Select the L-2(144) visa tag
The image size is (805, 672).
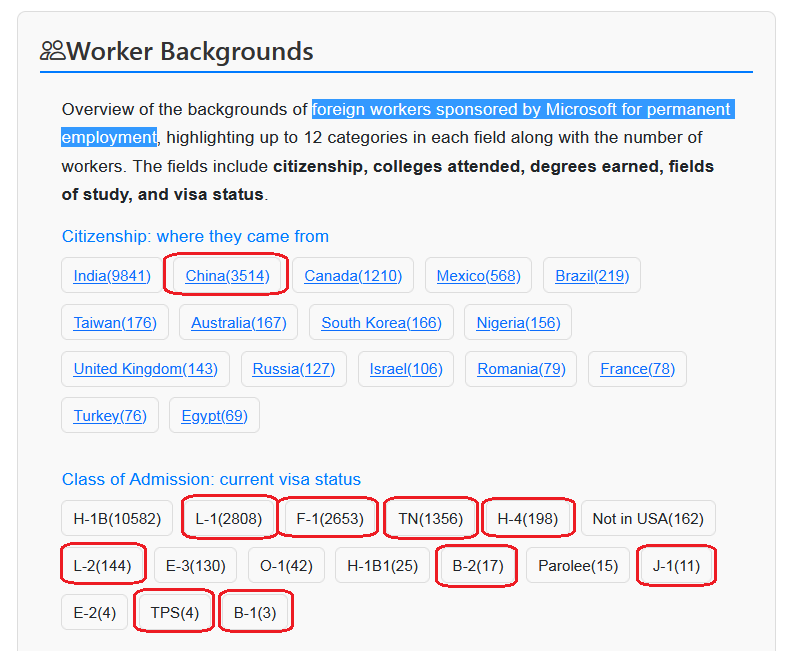(102, 566)
